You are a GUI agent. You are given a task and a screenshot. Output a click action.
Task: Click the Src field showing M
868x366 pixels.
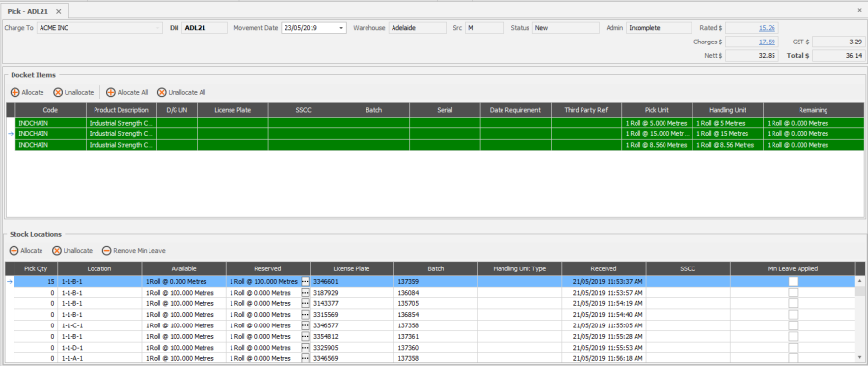point(484,28)
